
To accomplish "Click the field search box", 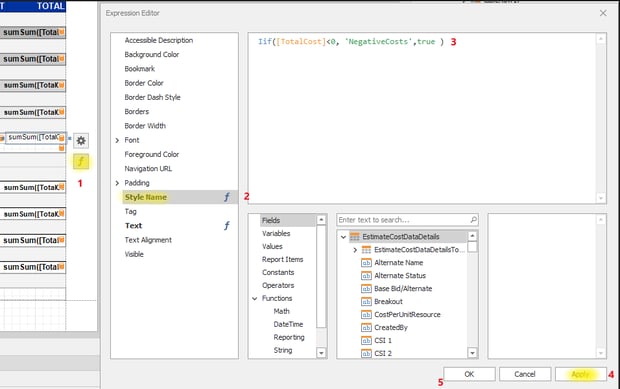I will [x=407, y=220].
